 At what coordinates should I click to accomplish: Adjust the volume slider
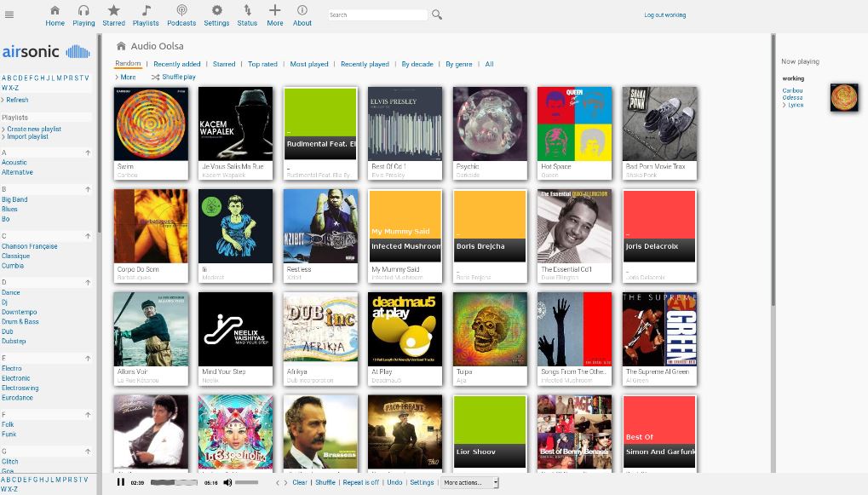point(246,483)
